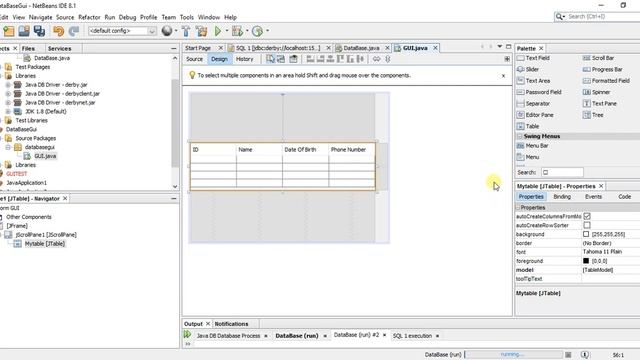
Task: Click the first align icon after Preview Design
Action: [x=310, y=59]
